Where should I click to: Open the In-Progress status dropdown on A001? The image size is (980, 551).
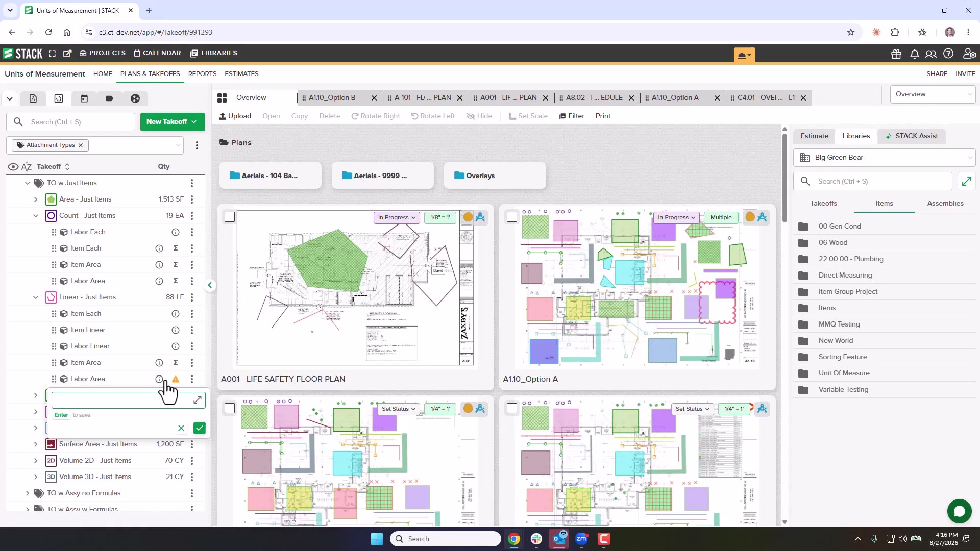pos(397,217)
